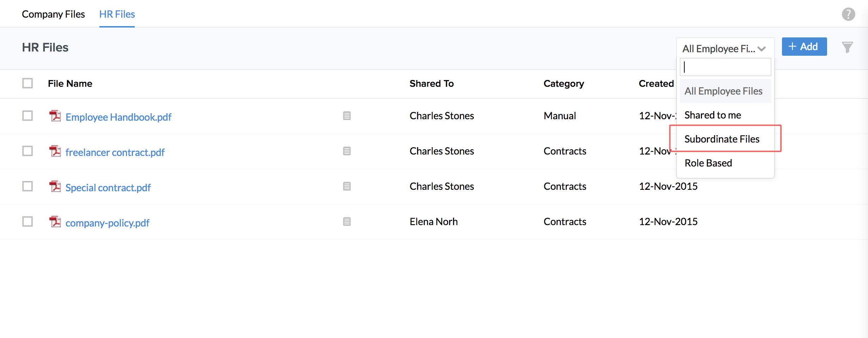Image resolution: width=868 pixels, height=338 pixels.
Task: Click the details icon for Employee Handbook.pdf
Action: (347, 116)
